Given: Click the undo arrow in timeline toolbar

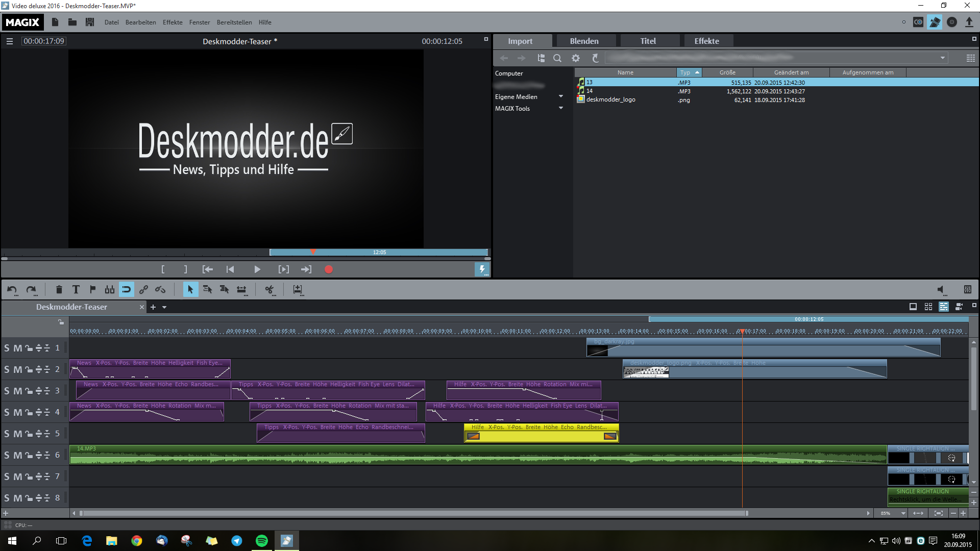Looking at the screenshot, I should click(x=12, y=290).
